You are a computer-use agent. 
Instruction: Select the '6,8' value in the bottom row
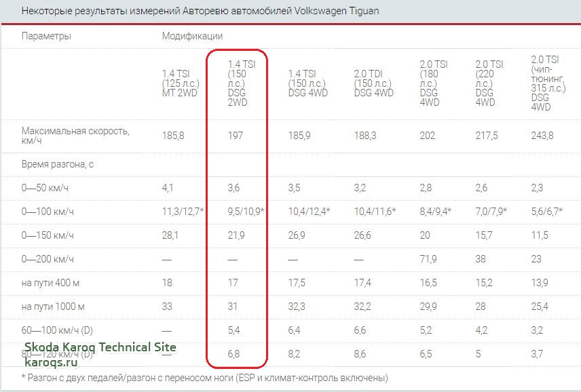233,354
